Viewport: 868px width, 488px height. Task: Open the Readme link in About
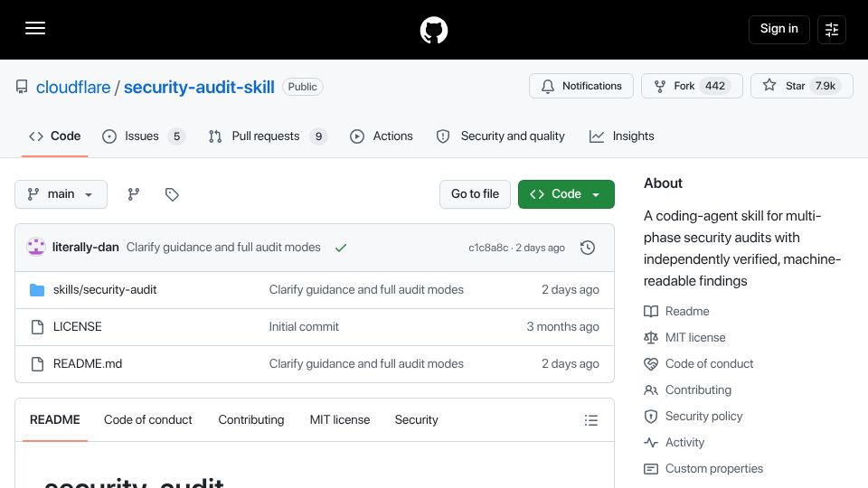coord(687,311)
